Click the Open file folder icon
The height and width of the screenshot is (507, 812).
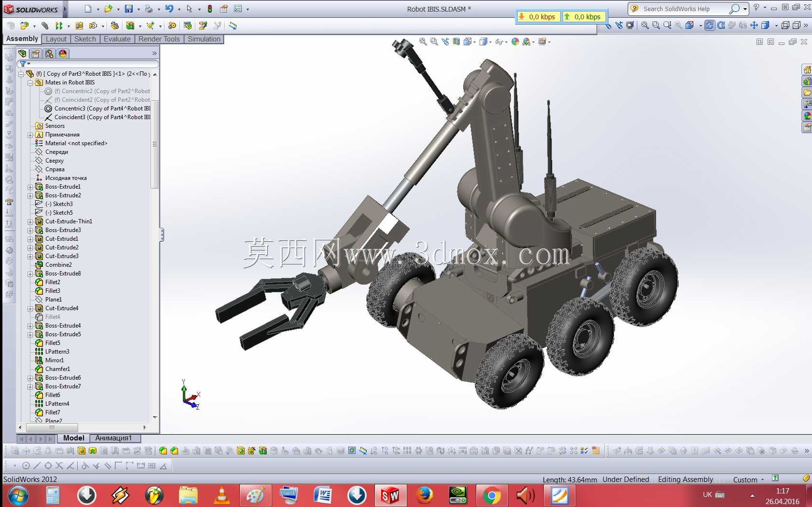click(108, 9)
